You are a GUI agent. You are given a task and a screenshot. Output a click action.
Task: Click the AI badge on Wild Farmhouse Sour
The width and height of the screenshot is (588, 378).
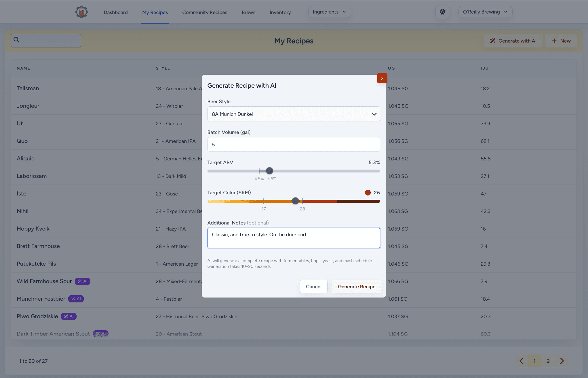pos(83,281)
